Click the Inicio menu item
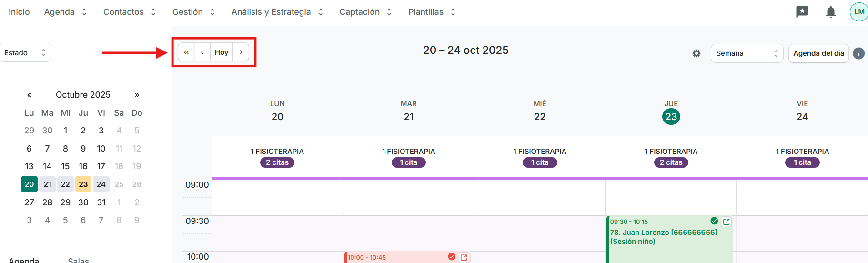The width and height of the screenshot is (868, 263). tap(19, 12)
